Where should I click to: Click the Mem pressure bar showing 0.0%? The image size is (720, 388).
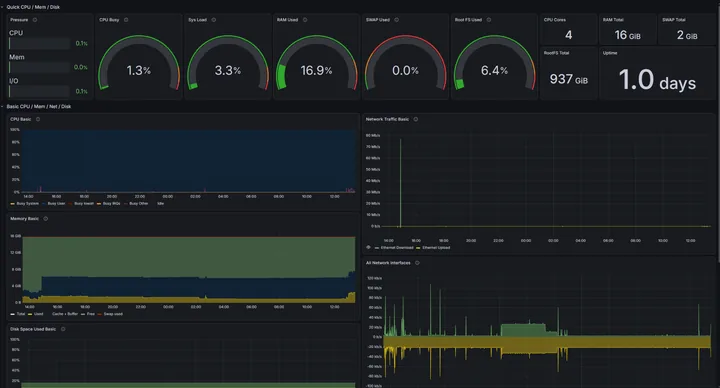(39, 67)
